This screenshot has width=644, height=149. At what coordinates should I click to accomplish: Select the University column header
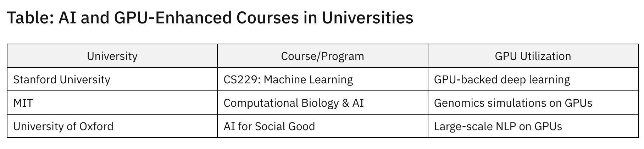coord(112,56)
